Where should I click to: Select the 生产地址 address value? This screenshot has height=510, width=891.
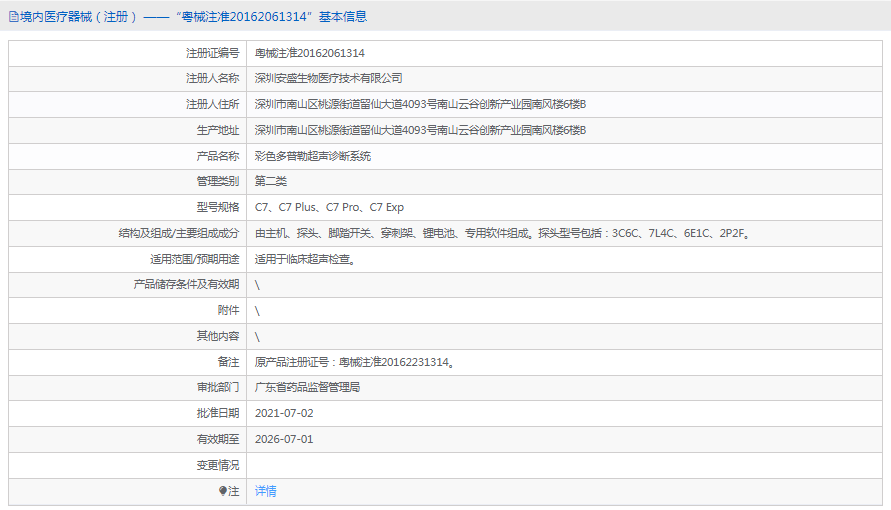420,131
